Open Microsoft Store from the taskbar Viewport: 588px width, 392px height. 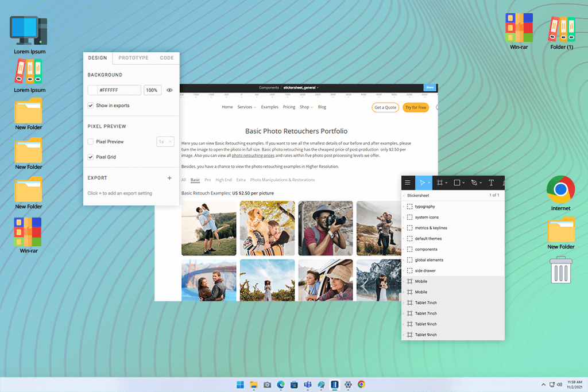(x=295, y=385)
